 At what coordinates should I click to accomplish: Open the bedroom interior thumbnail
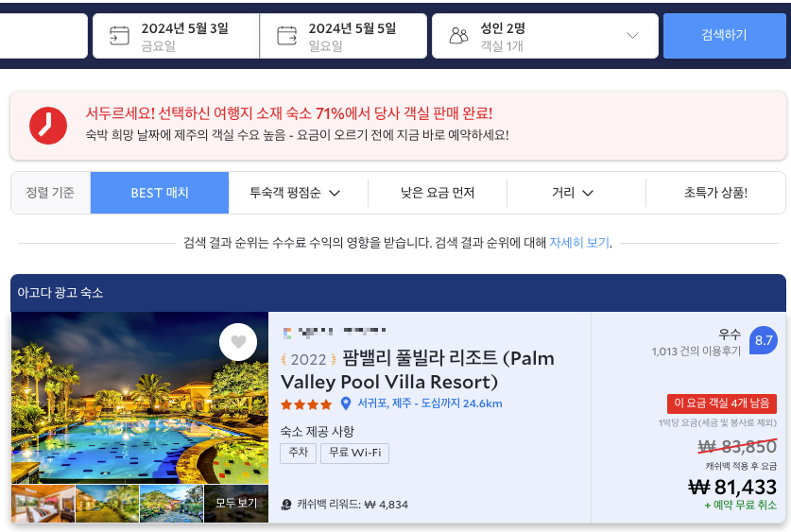tap(43, 504)
